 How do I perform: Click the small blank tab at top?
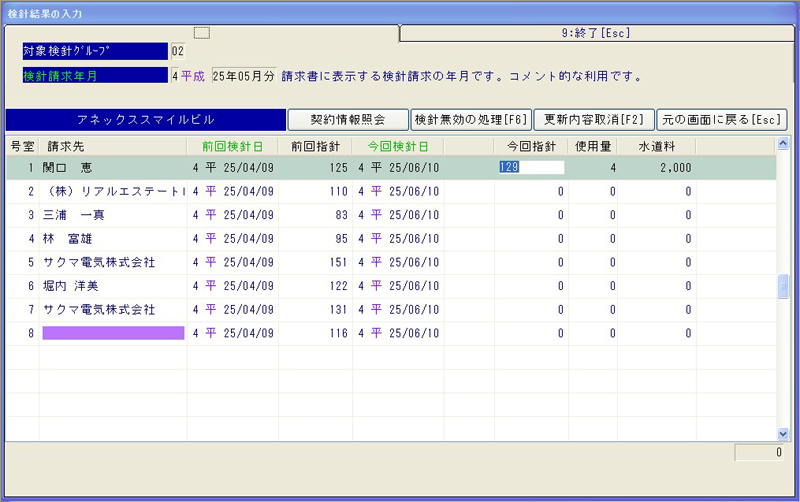click(x=201, y=33)
